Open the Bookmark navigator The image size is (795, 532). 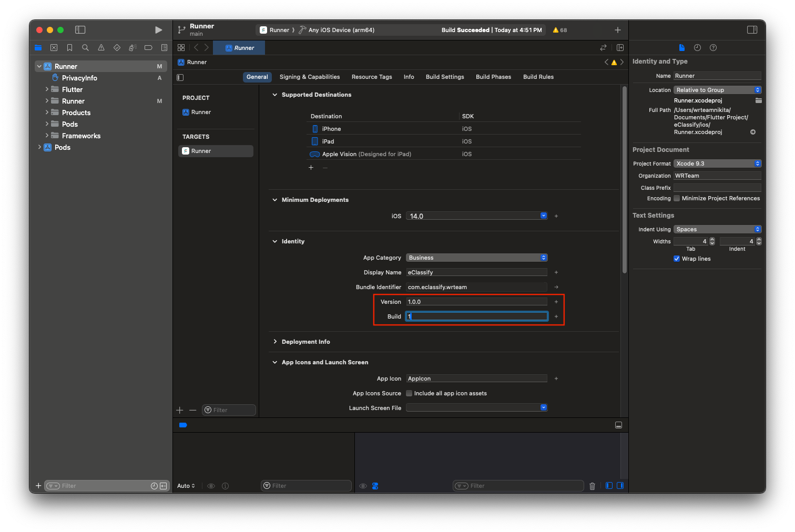69,48
